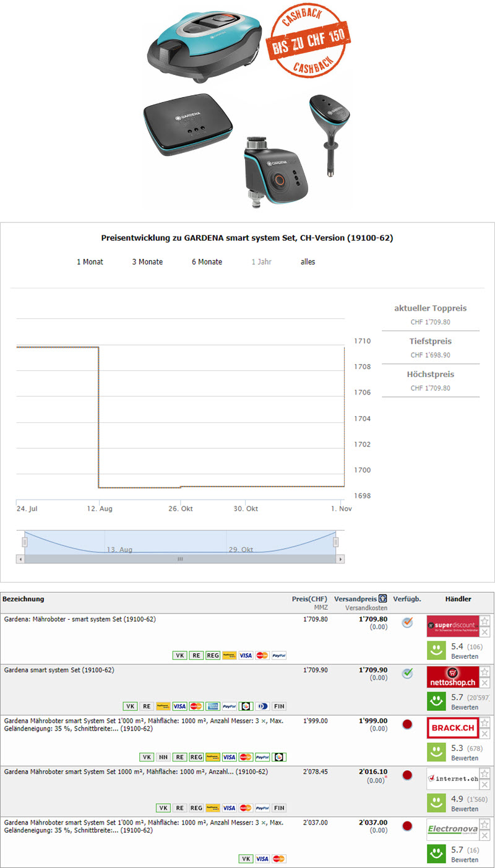
Task: Click the left arrow of chart scrollbar
Action: click(x=20, y=558)
